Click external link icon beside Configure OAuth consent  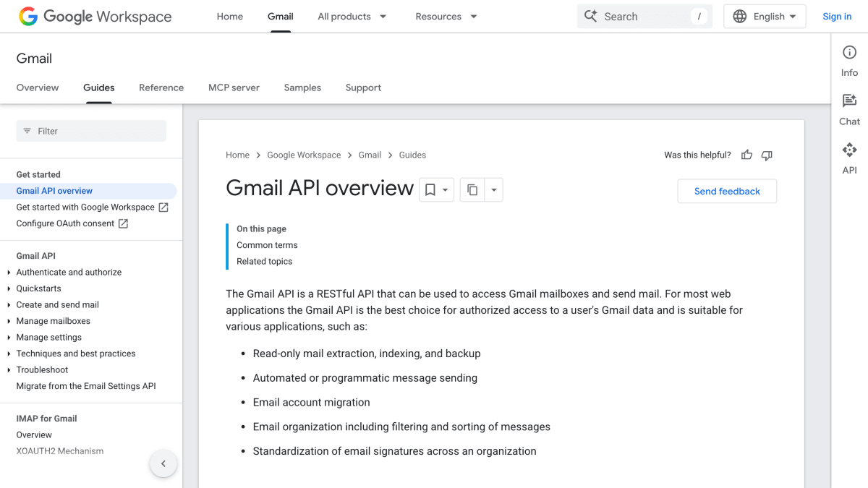[123, 223]
